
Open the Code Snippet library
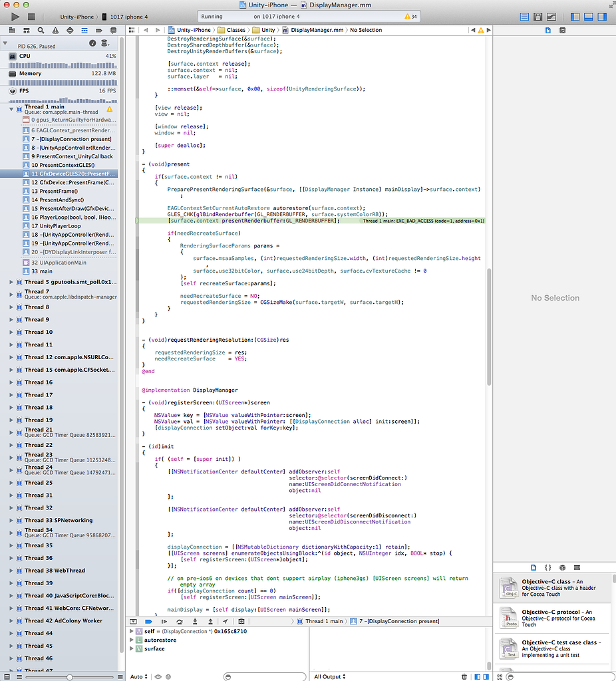[548, 567]
